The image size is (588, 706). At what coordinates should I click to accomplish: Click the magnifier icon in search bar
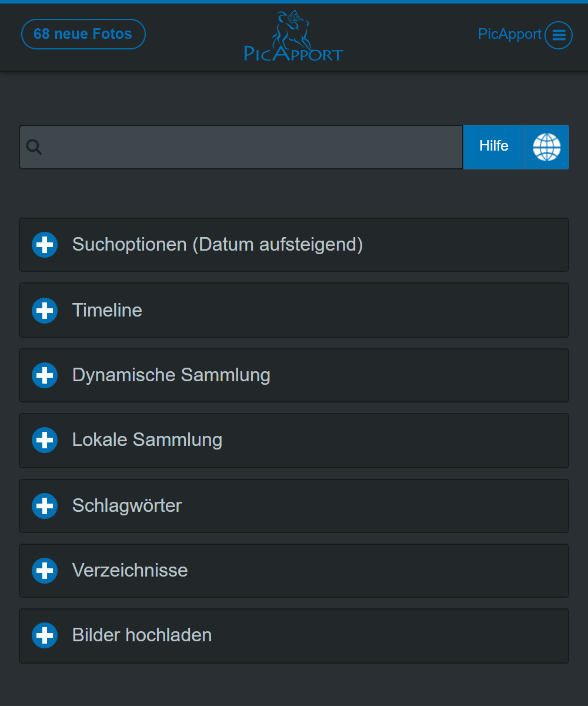click(34, 147)
